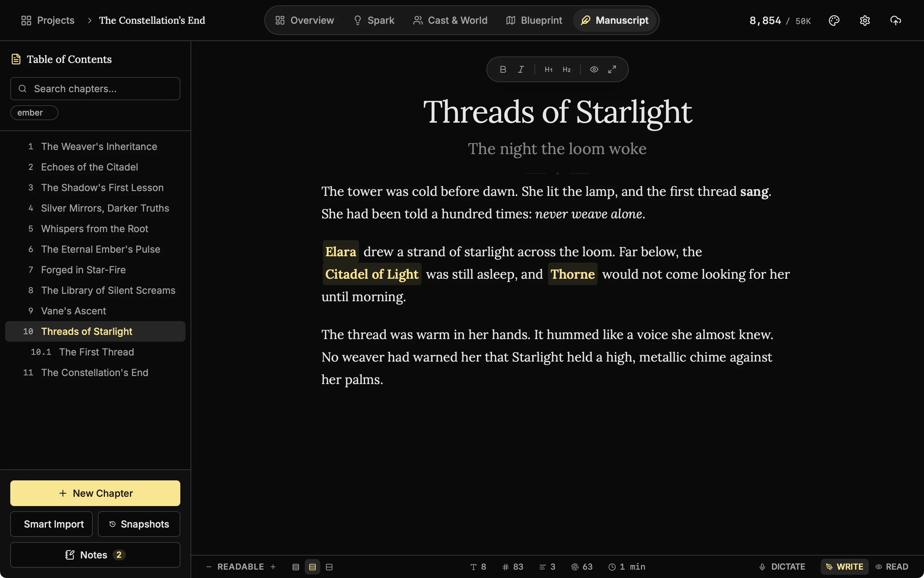Switch to Write mode

[844, 567]
